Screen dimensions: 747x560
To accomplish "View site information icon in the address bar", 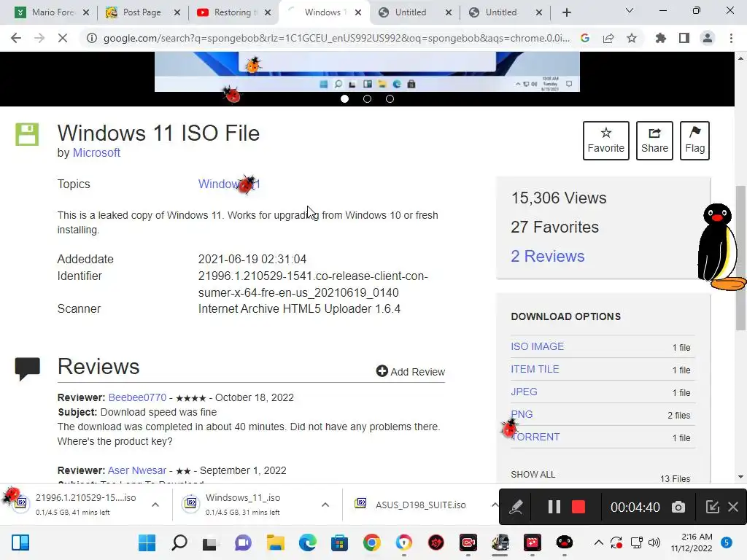I will [91, 38].
